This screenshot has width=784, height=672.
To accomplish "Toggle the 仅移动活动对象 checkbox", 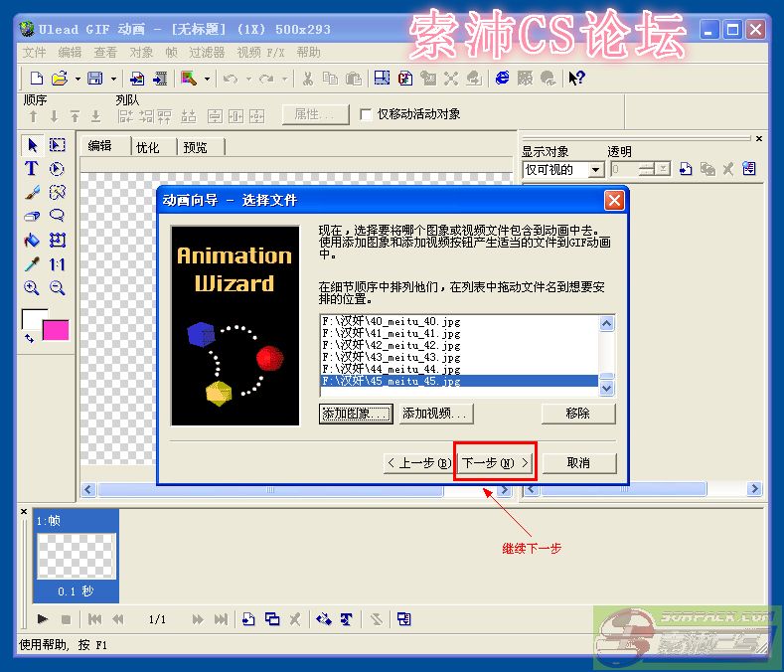I will tap(366, 114).
